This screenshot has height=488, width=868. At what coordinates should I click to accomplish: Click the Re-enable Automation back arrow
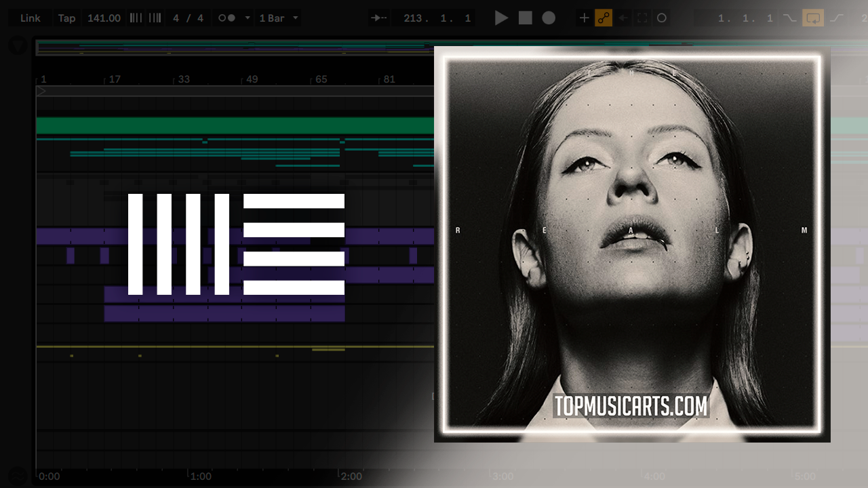623,18
